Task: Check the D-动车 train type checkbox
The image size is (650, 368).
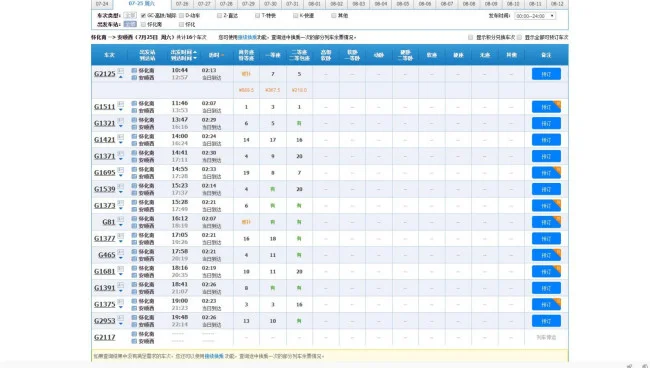Action: click(182, 15)
